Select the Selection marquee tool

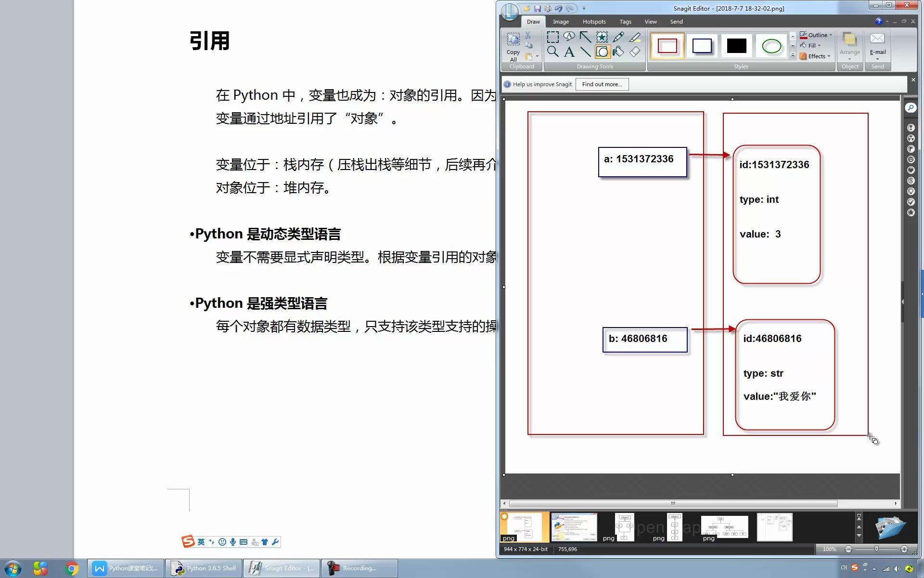pos(553,37)
